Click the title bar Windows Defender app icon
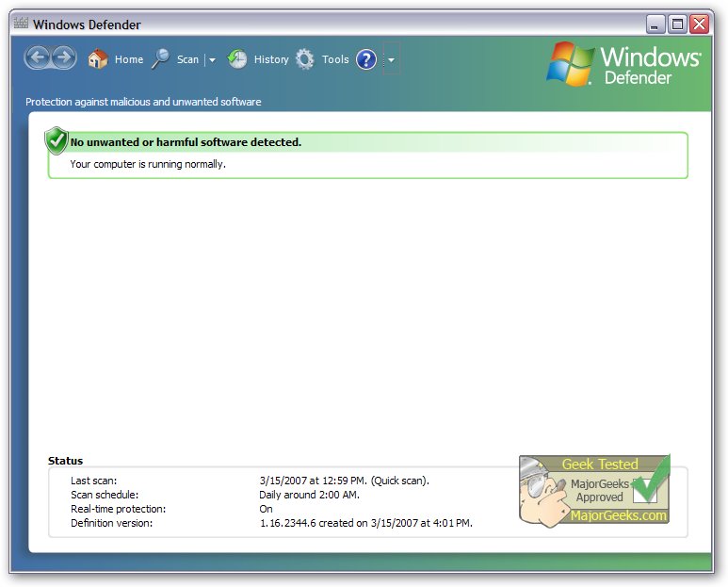Image resolution: width=728 pixels, height=587 pixels. click(x=21, y=24)
